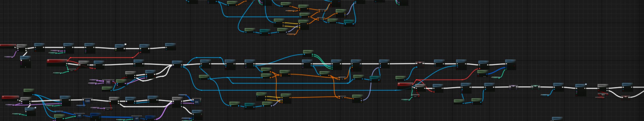Select the CLEAR array node
Image resolution: width=644 pixels, height=121 pixels.
click(x=87, y=101)
